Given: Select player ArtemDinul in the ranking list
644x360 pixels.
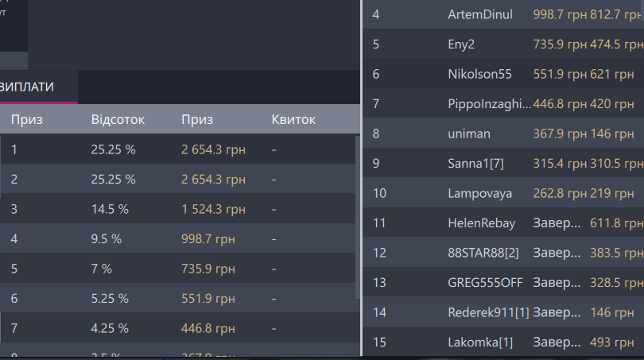Looking at the screenshot, I should [x=480, y=15].
